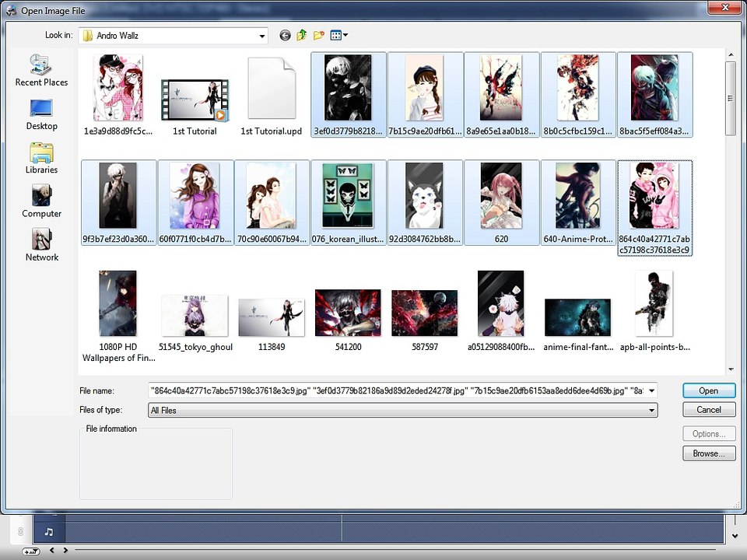Click the Open button
This screenshot has width=747, height=560.
click(709, 391)
